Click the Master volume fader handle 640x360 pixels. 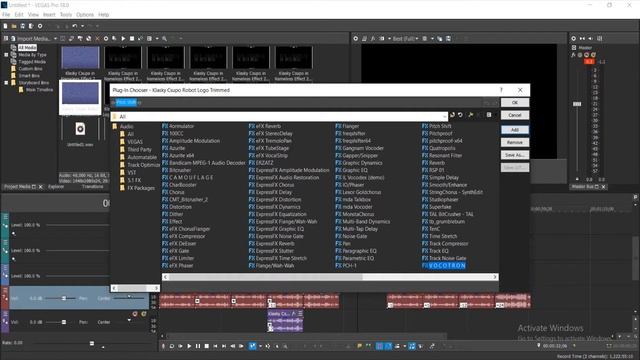[x=577, y=104]
